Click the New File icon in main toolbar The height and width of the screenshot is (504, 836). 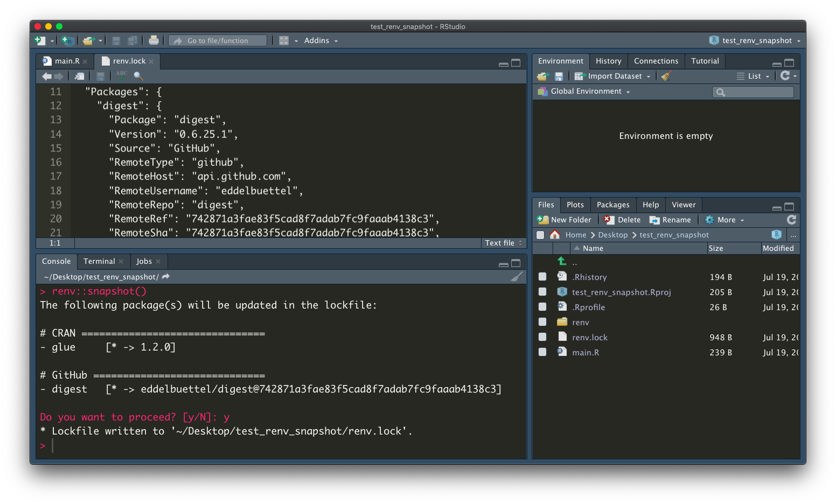pos(40,40)
